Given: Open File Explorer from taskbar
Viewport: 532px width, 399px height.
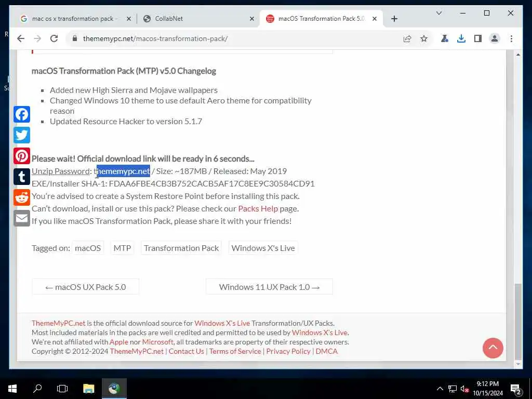Looking at the screenshot, I should tap(88, 389).
